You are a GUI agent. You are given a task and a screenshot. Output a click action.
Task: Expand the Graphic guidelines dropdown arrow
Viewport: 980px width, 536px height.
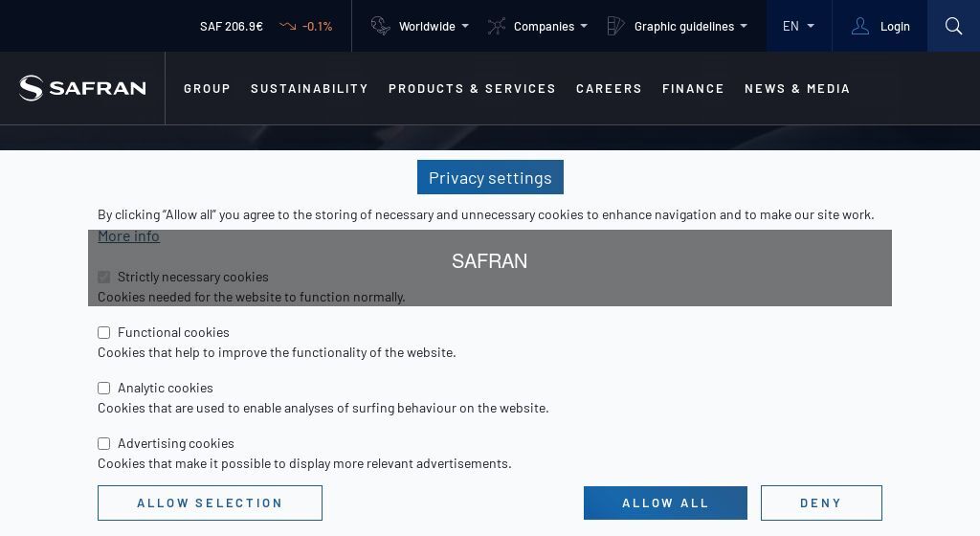(744, 26)
